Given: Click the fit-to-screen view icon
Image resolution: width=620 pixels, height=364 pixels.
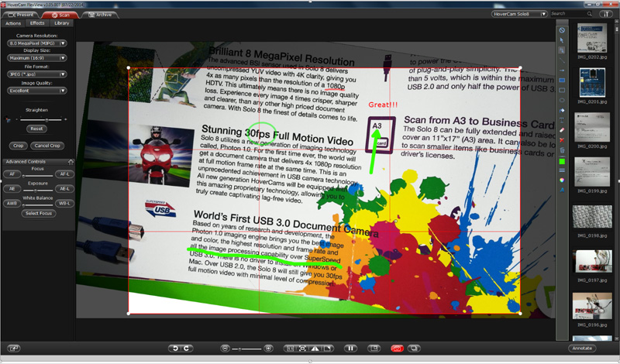Looking at the screenshot, I should pyautogui.click(x=302, y=349).
